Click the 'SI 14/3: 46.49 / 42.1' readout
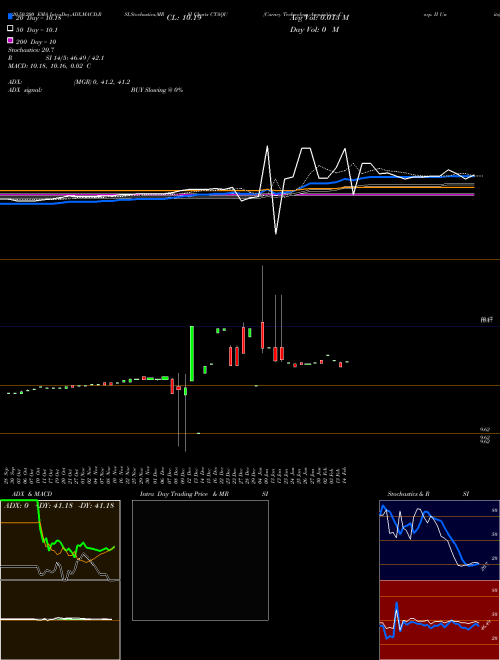 click(75, 58)
